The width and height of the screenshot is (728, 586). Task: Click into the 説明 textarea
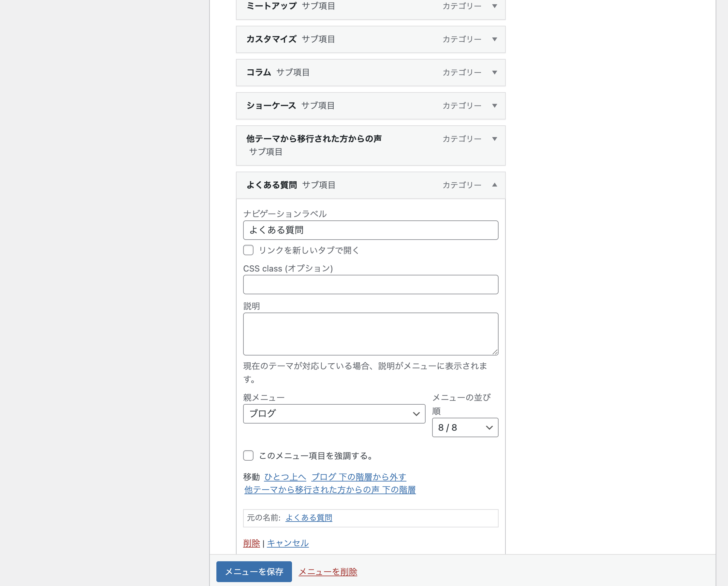(370, 333)
